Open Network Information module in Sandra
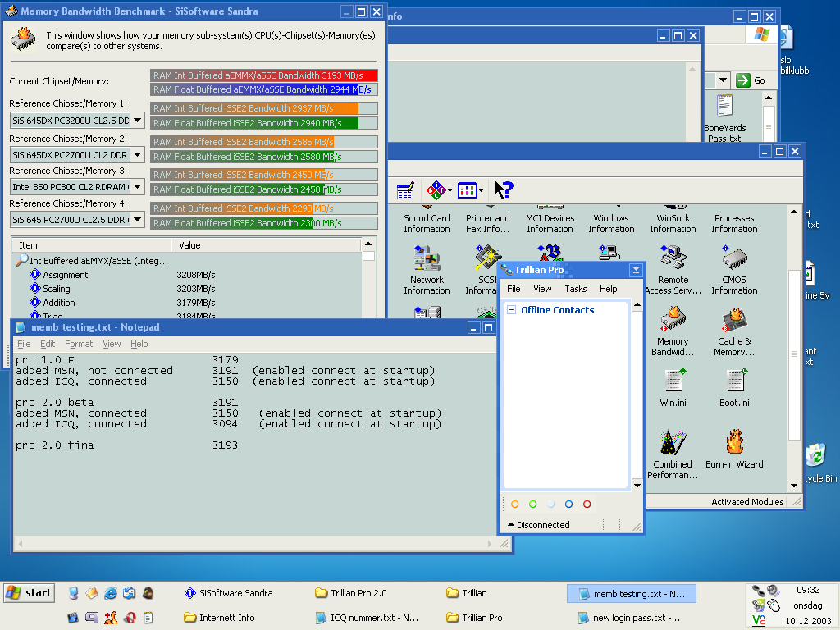 (427, 269)
